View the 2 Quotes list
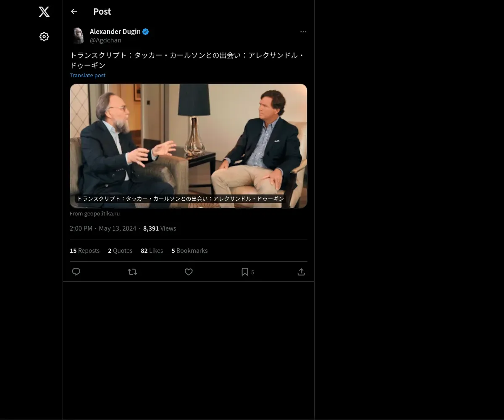 coord(120,250)
